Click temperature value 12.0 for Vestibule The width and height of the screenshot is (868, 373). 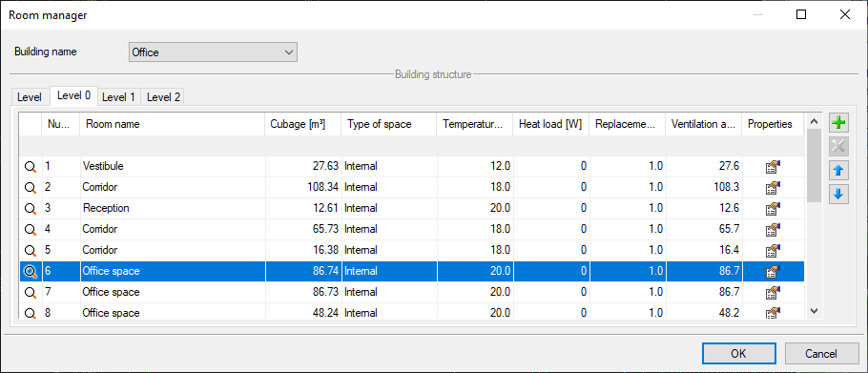(x=500, y=167)
